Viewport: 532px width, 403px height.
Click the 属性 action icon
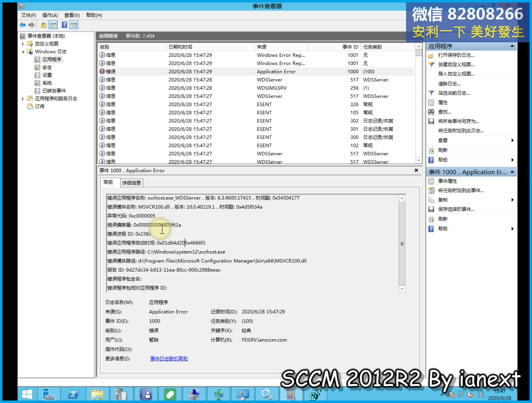(x=431, y=102)
